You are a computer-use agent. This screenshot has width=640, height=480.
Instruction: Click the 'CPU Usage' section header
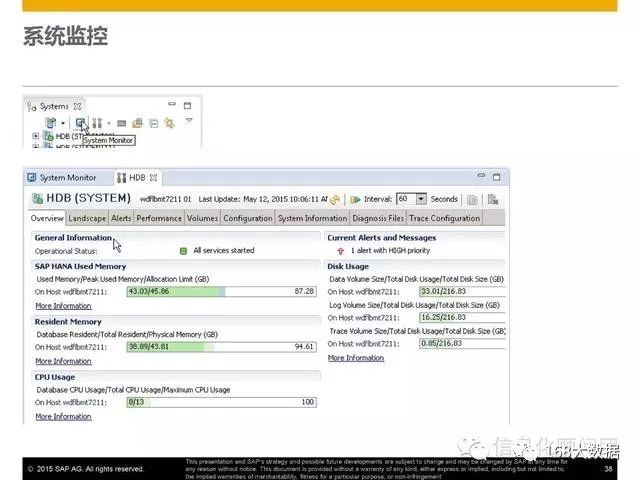click(x=55, y=377)
